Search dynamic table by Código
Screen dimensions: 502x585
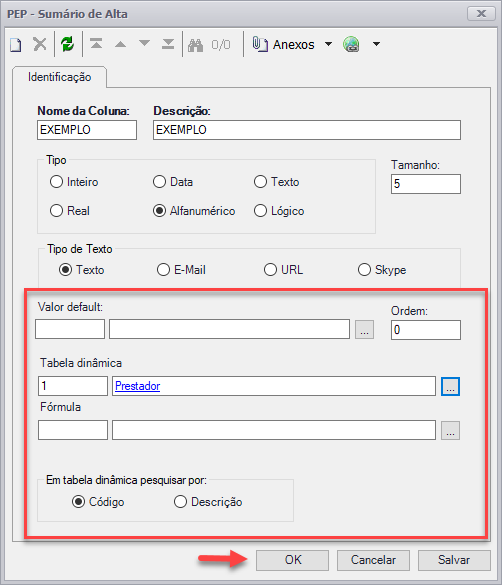(x=78, y=502)
